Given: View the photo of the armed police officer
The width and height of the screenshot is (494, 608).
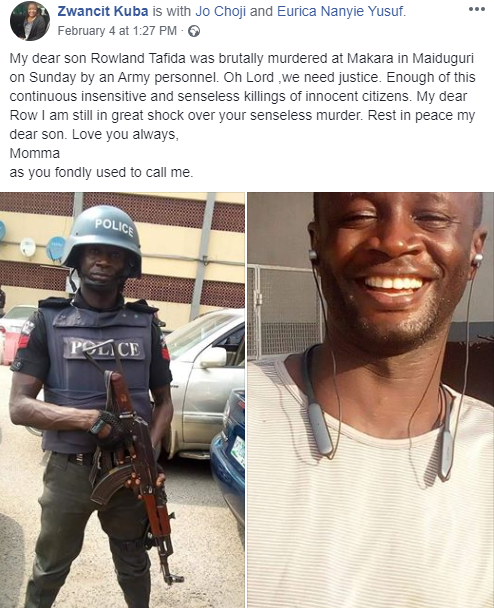Looking at the screenshot, I should click(122, 400).
